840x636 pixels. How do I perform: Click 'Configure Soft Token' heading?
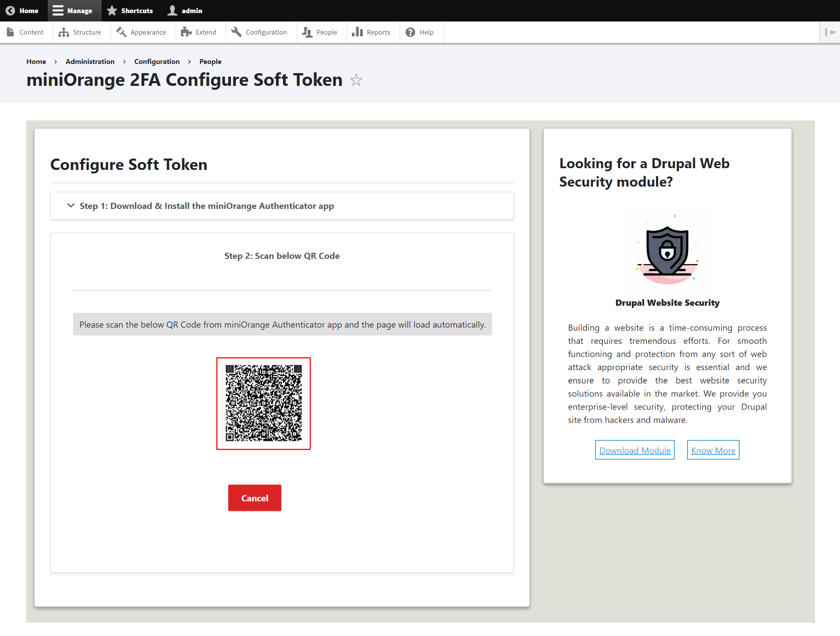(x=129, y=165)
